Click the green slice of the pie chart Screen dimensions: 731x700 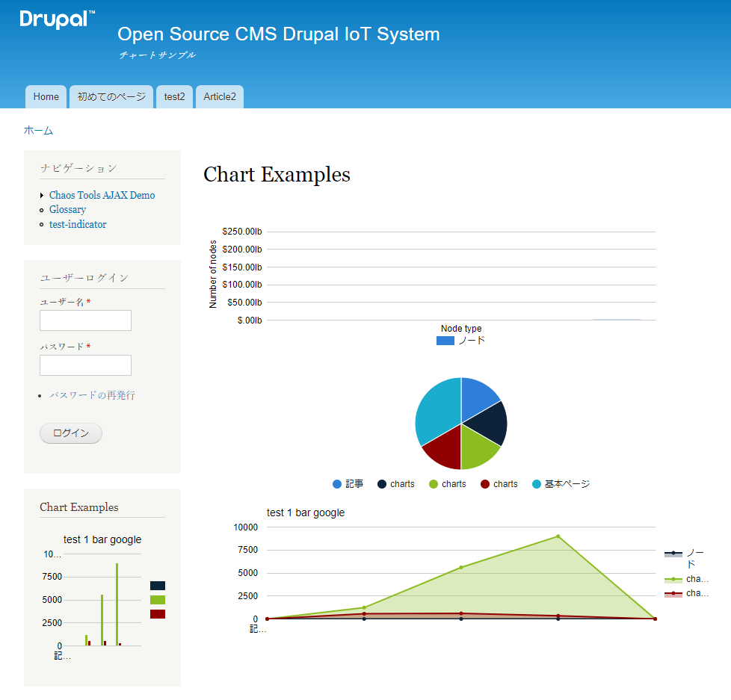click(476, 449)
